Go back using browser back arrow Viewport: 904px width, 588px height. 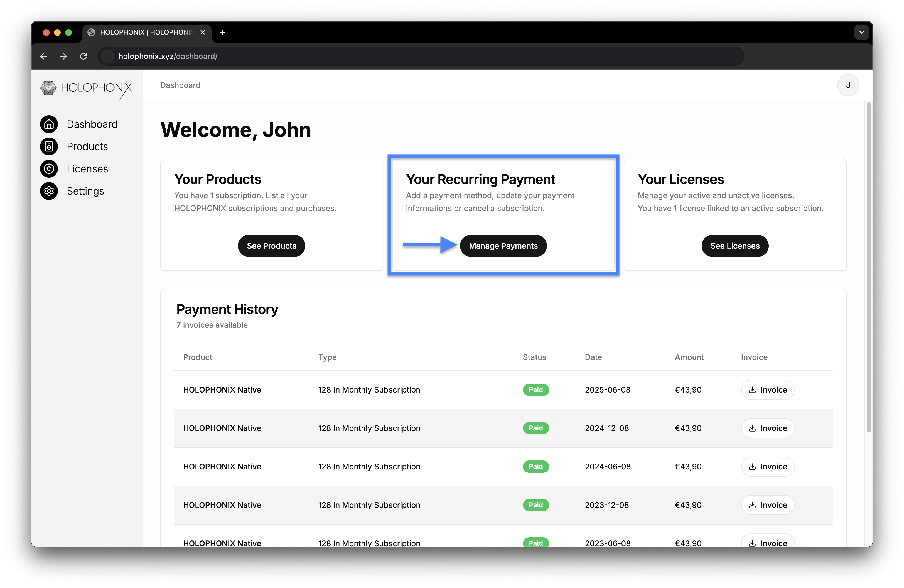point(44,56)
